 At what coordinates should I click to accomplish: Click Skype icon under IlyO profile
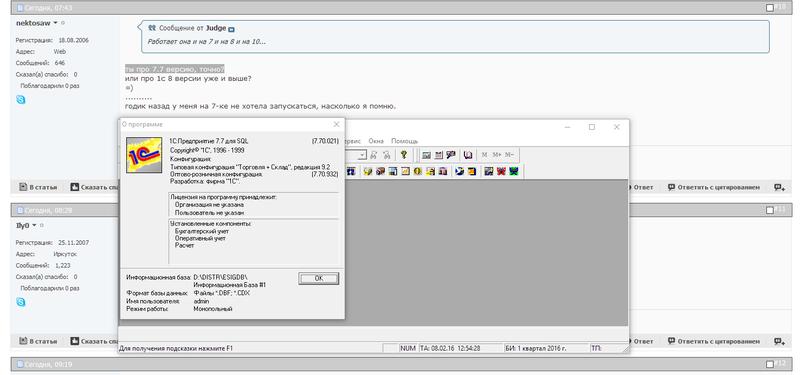coord(20,302)
